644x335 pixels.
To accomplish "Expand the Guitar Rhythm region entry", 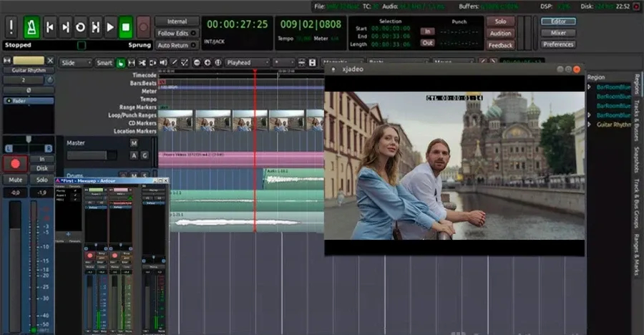I will pos(589,125).
